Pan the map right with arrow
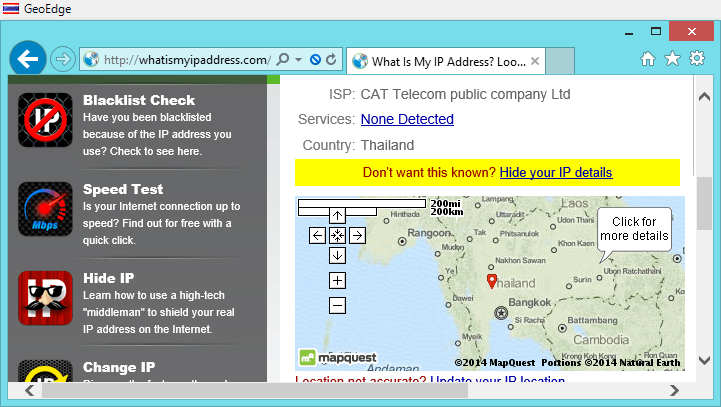 [357, 235]
